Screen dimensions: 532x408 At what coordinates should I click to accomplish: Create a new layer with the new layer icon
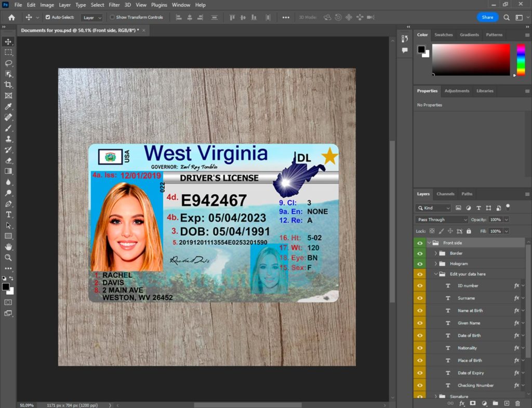(x=507, y=403)
